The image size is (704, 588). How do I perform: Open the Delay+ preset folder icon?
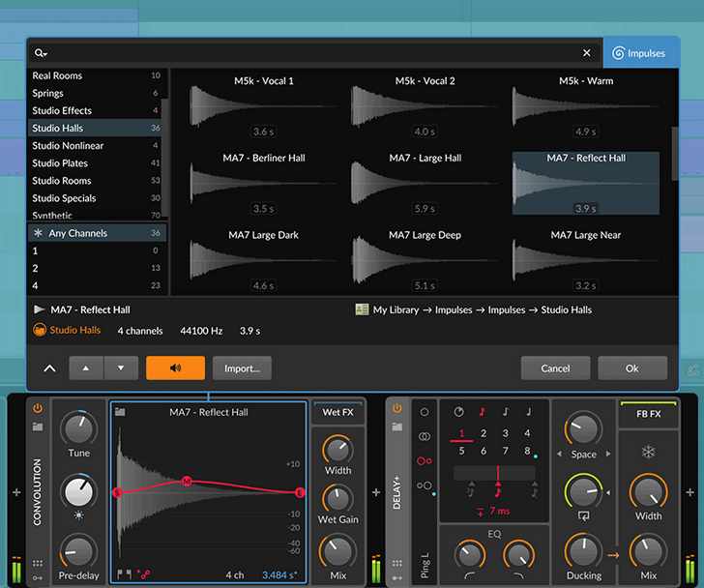coord(396,426)
